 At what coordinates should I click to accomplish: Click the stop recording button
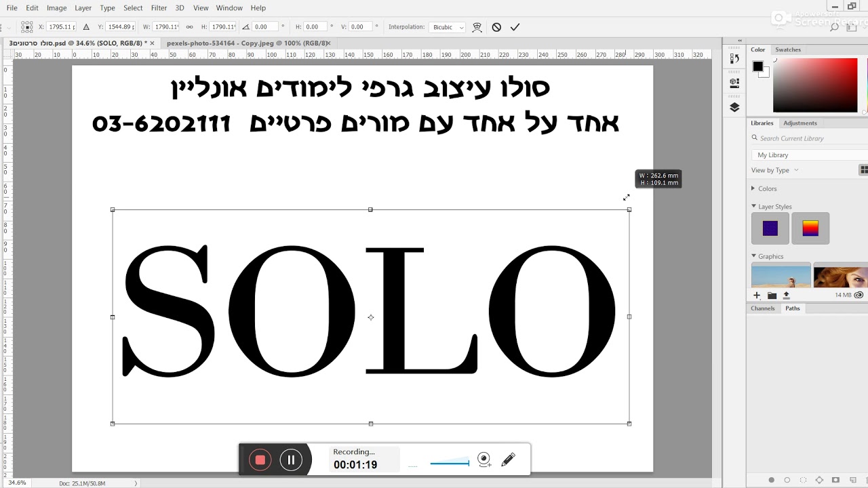coord(260,460)
